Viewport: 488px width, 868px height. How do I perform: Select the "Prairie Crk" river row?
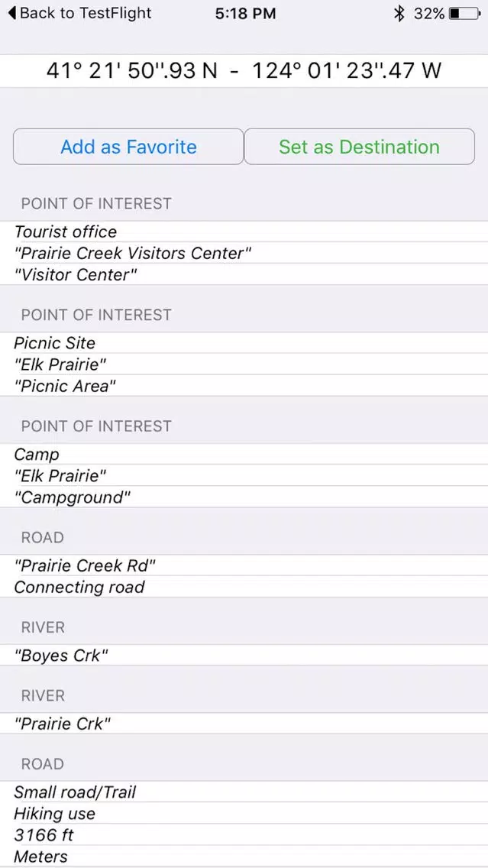(x=244, y=724)
